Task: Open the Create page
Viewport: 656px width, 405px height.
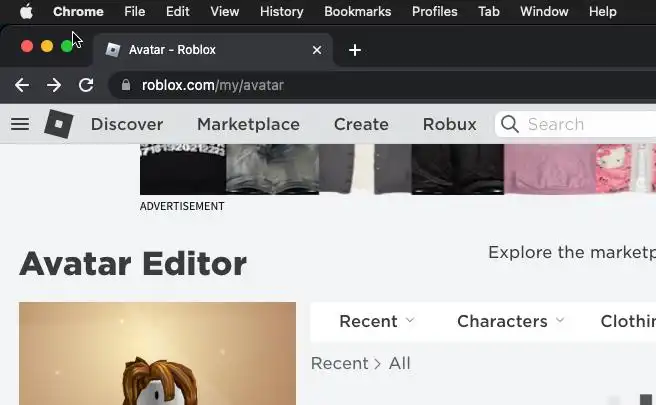Action: click(361, 125)
